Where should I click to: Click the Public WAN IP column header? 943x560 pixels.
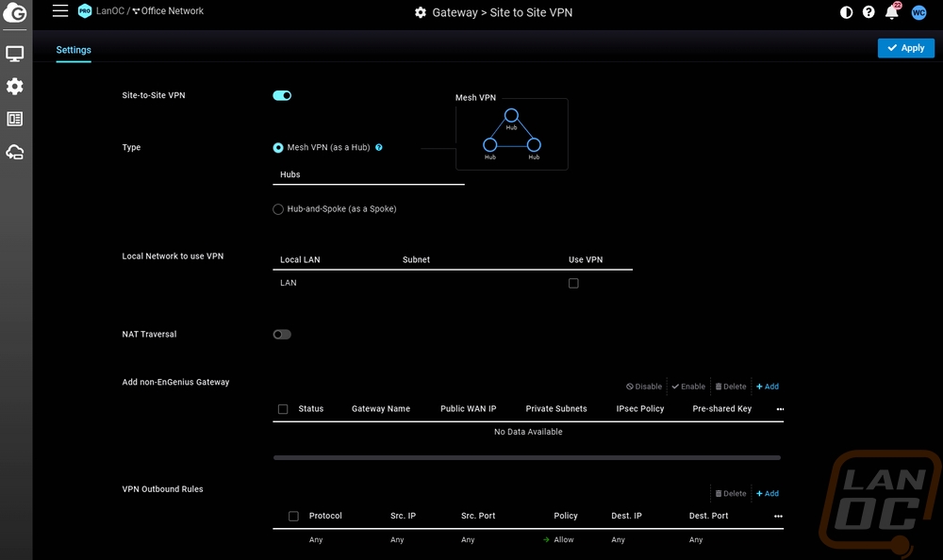pyautogui.click(x=468, y=409)
